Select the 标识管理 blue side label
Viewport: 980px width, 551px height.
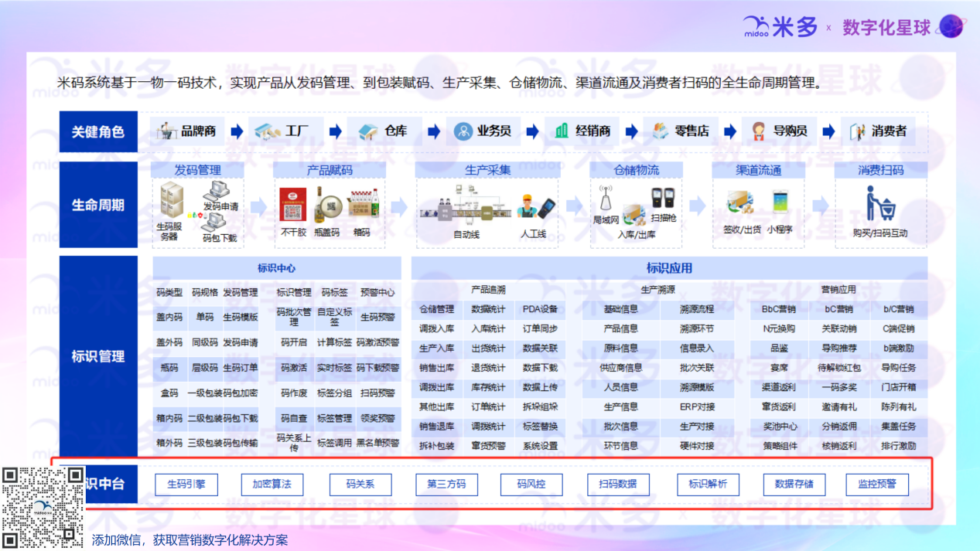click(x=98, y=356)
